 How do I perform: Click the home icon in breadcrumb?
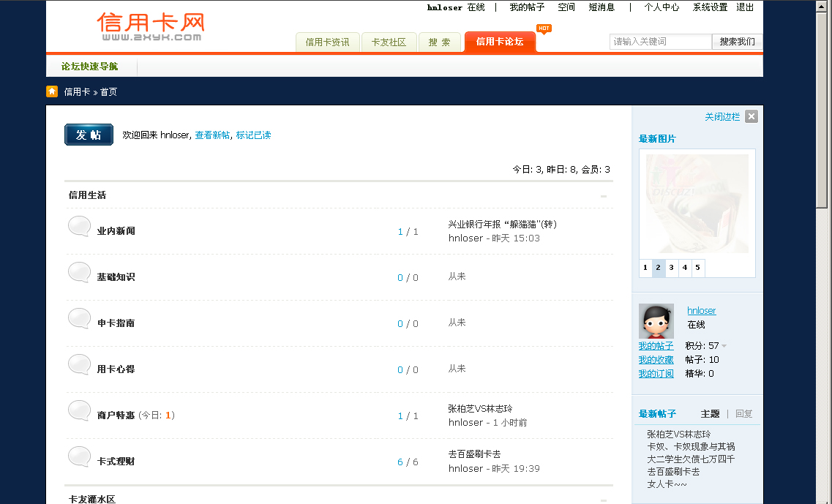[x=52, y=91]
